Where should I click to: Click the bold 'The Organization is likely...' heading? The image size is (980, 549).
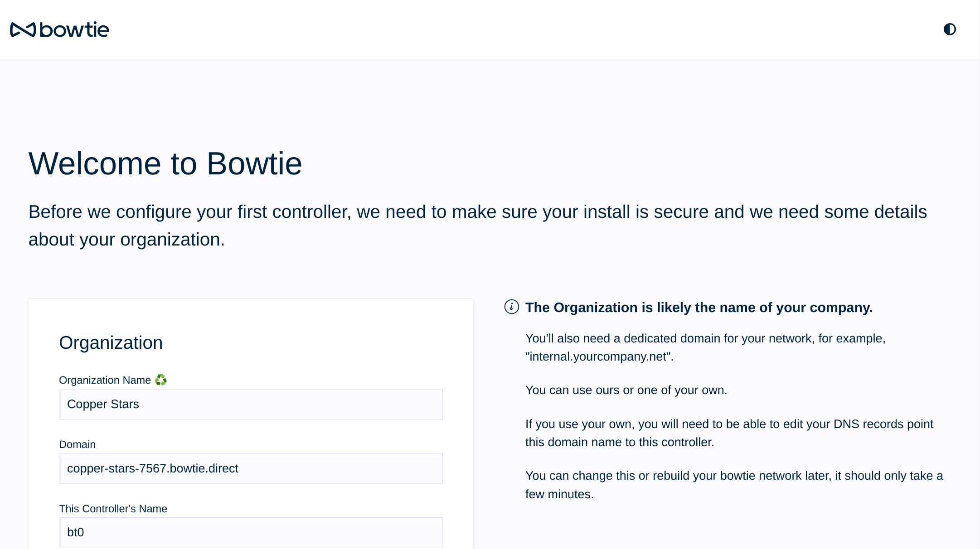[699, 308]
